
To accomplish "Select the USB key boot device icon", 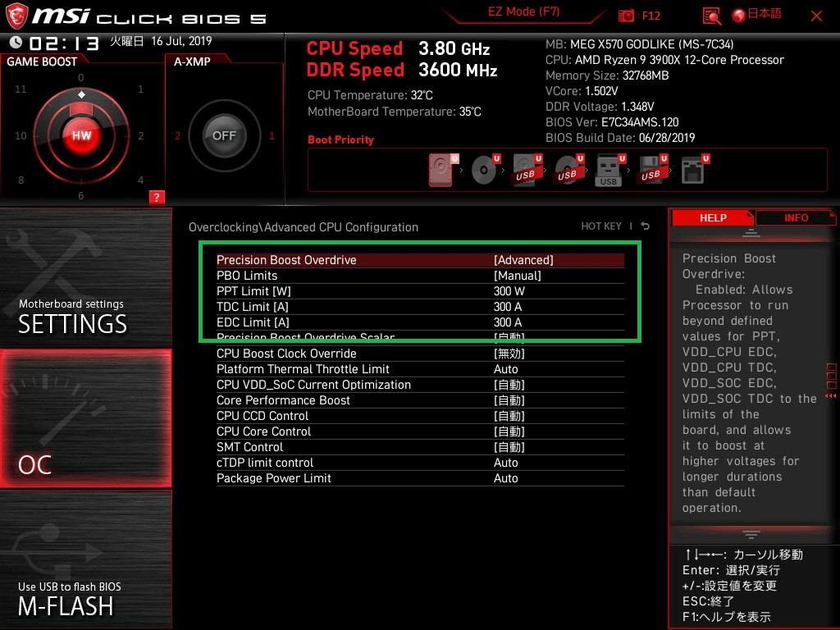I will click(610, 171).
